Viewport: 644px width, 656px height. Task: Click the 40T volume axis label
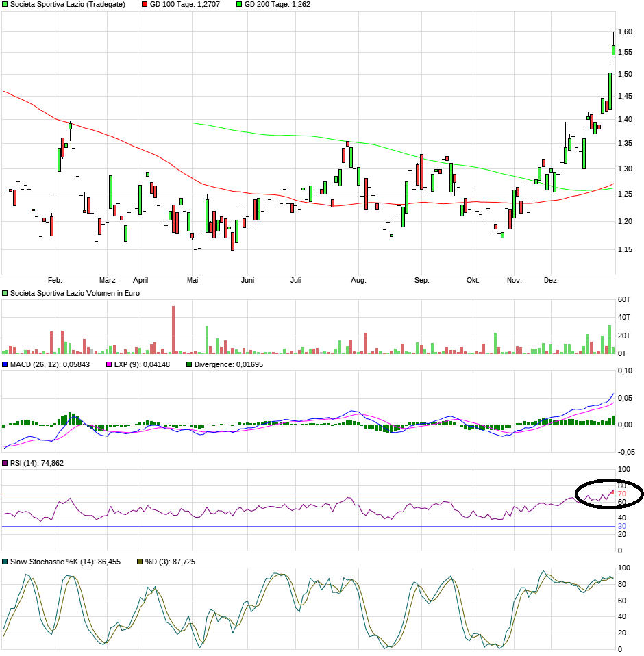624,318
